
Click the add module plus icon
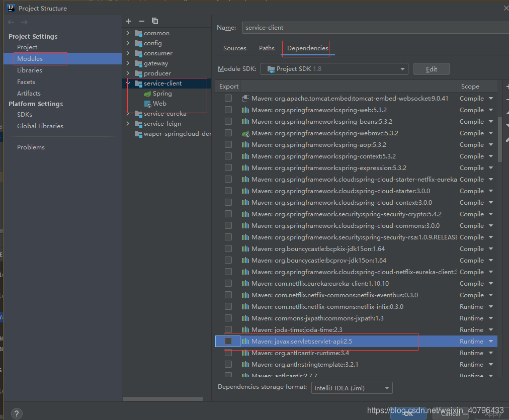point(128,21)
